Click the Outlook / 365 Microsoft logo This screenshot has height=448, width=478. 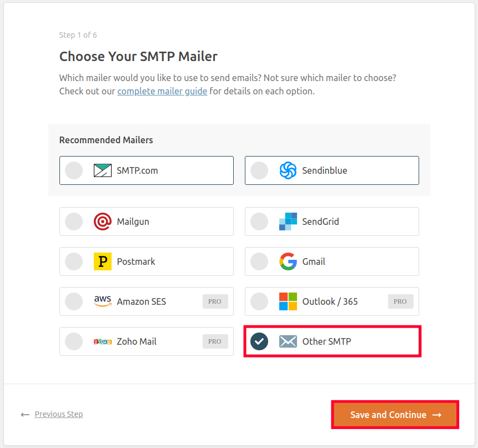coord(288,301)
